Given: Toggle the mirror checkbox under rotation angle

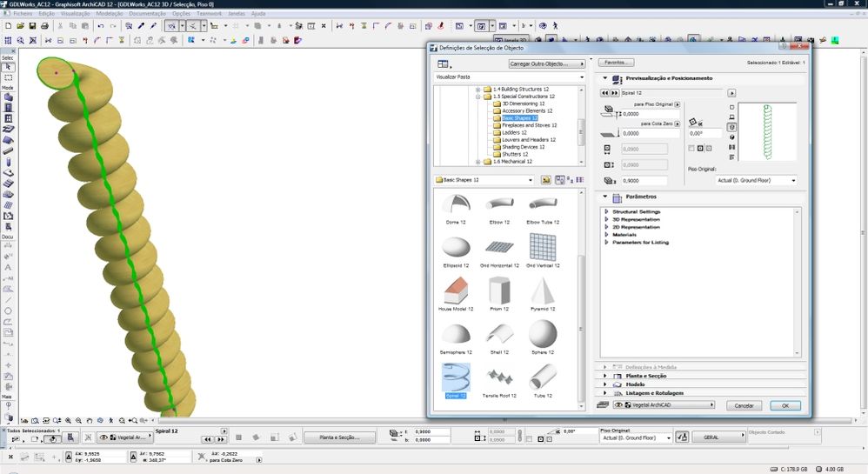Looking at the screenshot, I should coord(691,149).
